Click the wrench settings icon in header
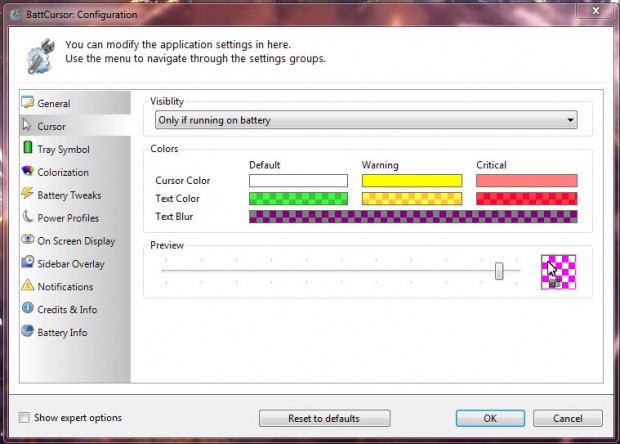Viewport: 620px width, 444px height. point(40,56)
